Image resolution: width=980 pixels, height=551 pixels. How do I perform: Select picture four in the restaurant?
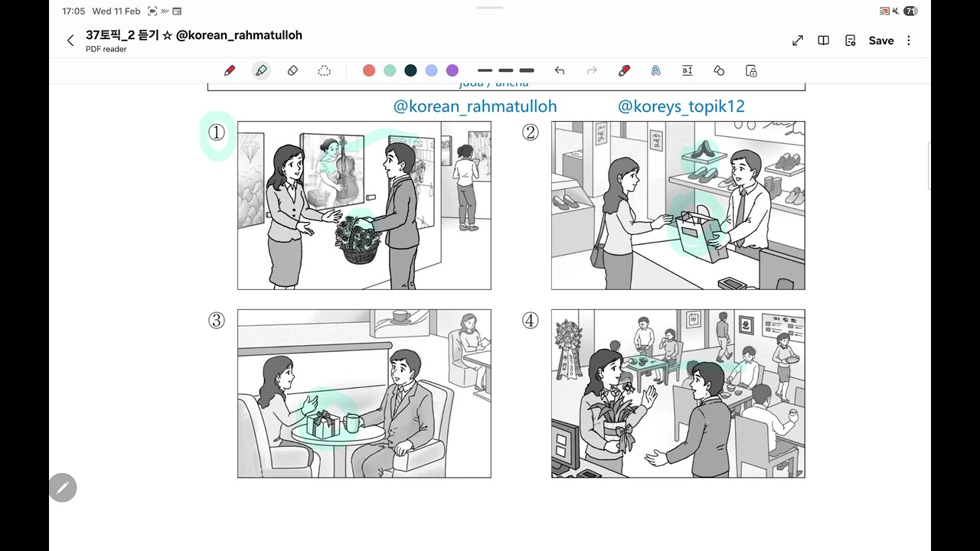[678, 393]
